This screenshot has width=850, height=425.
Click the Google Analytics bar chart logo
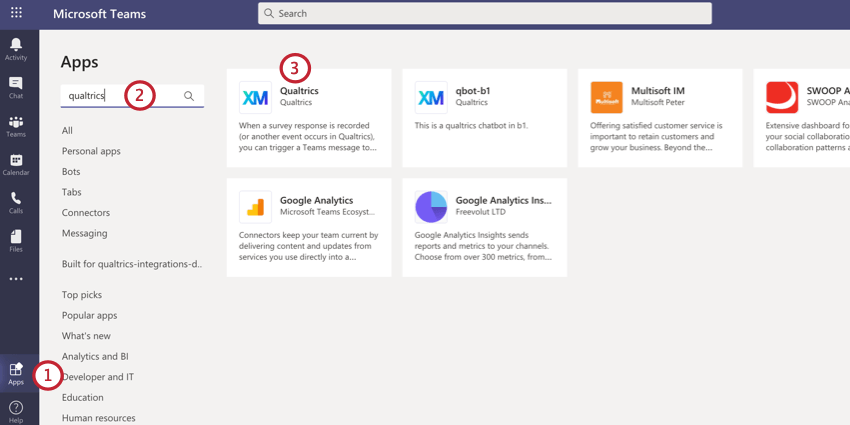point(255,207)
